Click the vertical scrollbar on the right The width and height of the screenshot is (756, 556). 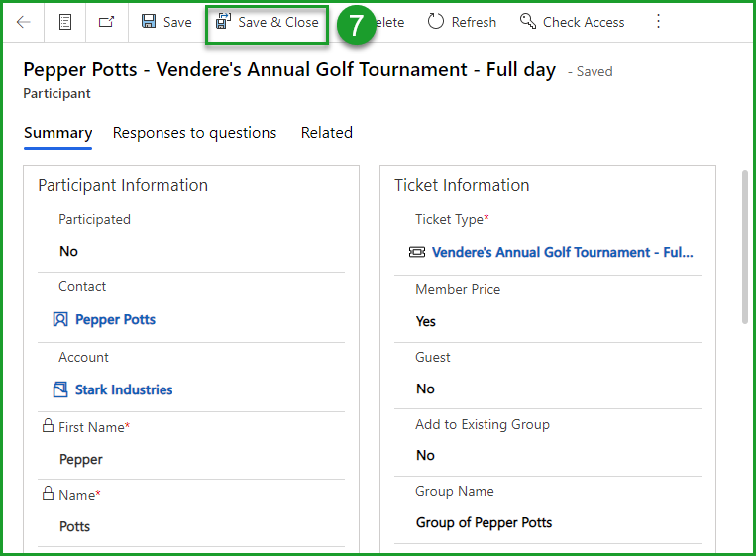(x=745, y=248)
